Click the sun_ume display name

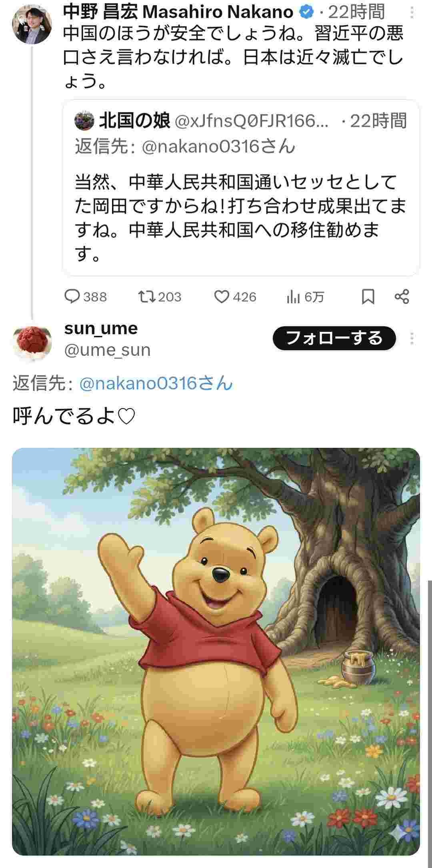101,329
